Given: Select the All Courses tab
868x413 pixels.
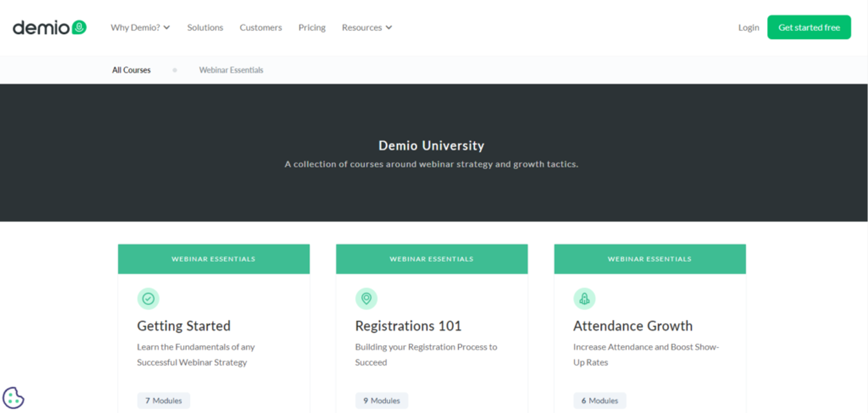Looking at the screenshot, I should point(131,70).
